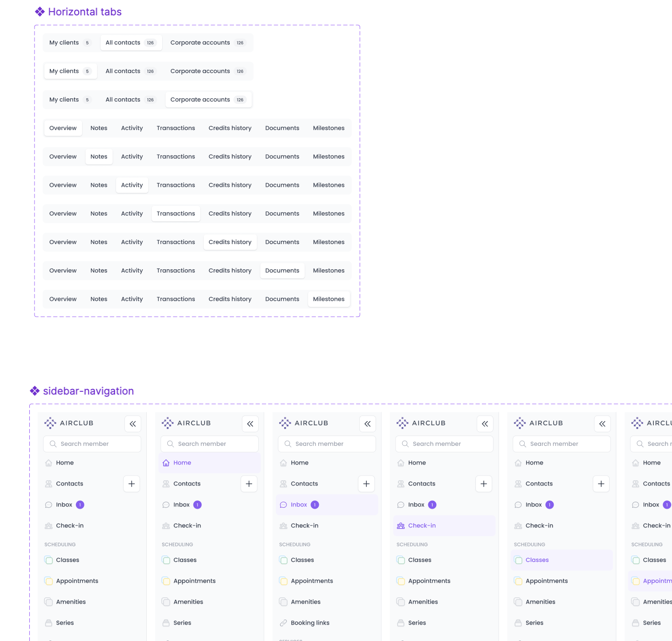This screenshot has width=672, height=641.
Task: Focus Search member field in the Home-highlighted sidebar
Action: 210,444
